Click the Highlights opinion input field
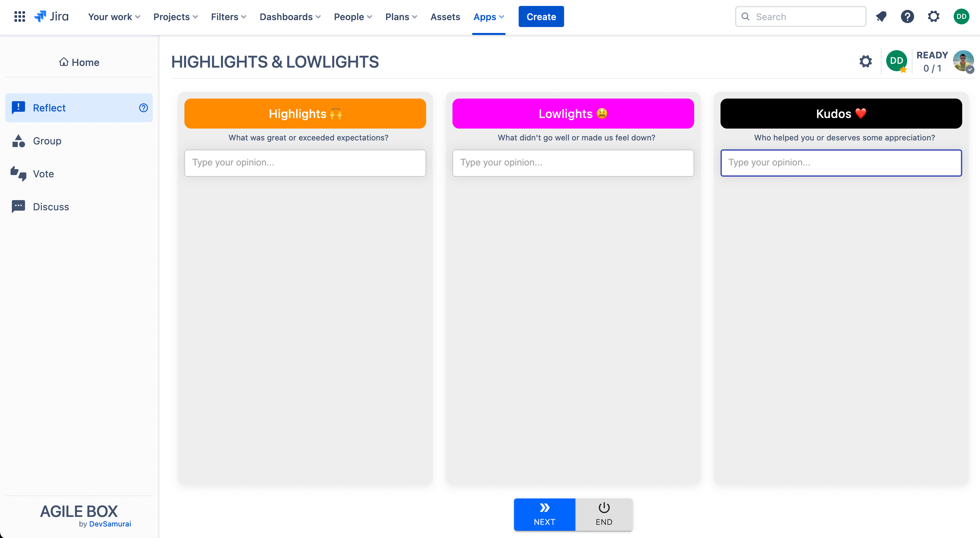This screenshot has width=980, height=538. click(305, 162)
